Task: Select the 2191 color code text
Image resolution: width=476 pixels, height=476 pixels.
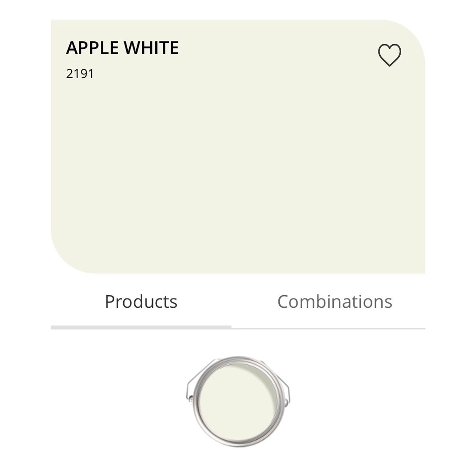Action: coord(80,74)
